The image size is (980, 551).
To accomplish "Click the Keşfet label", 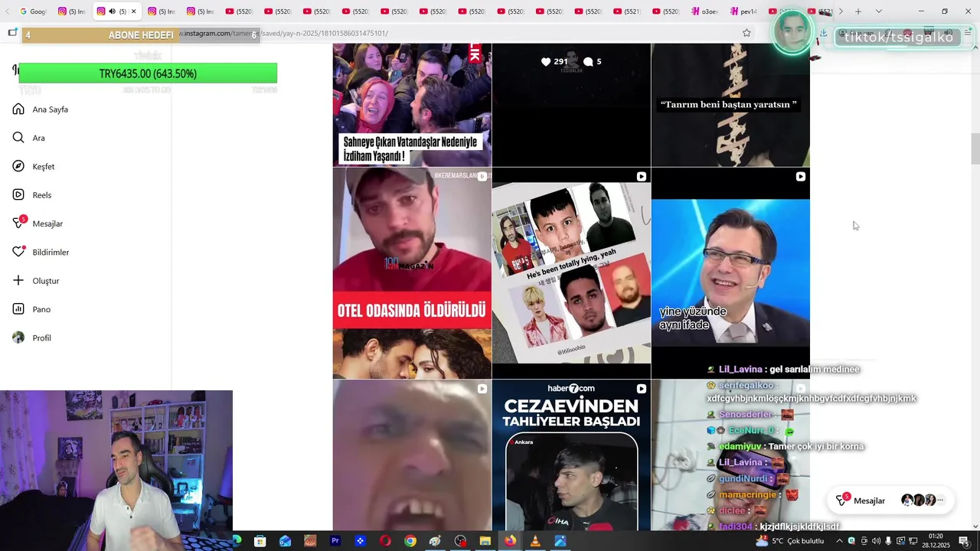I will pos(44,167).
